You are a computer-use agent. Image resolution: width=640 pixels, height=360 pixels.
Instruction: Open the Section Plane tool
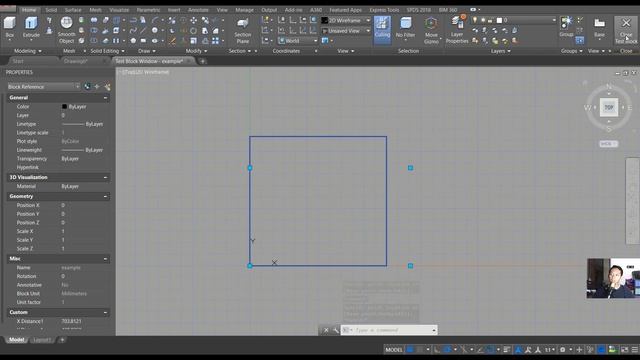[x=242, y=31]
